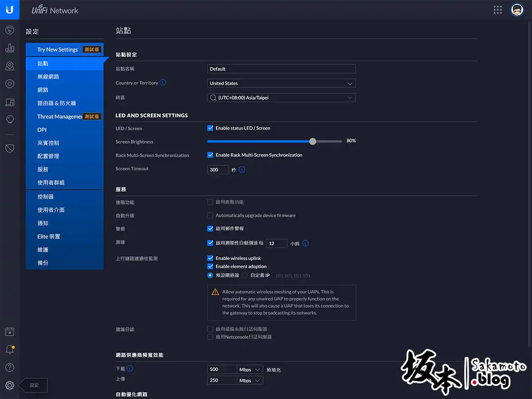Click the Screen Brightness slider handle
The image size is (532, 399).
(313, 141)
